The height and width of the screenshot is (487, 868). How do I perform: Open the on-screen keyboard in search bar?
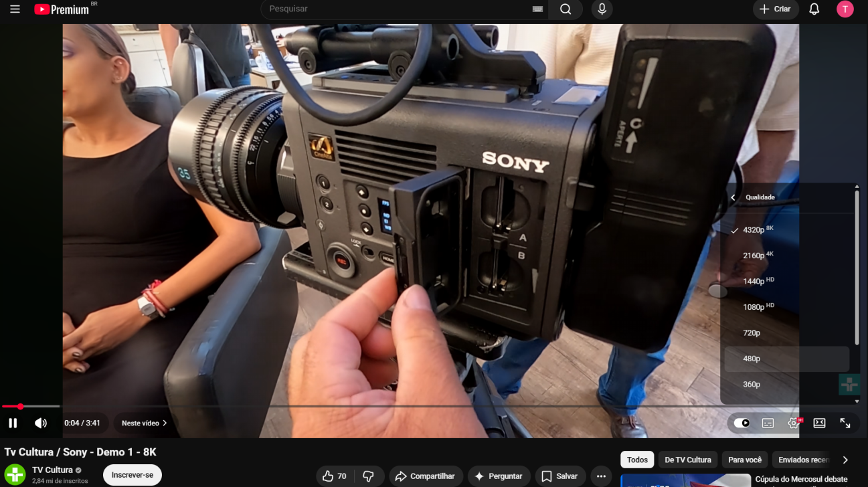pyautogui.click(x=537, y=9)
